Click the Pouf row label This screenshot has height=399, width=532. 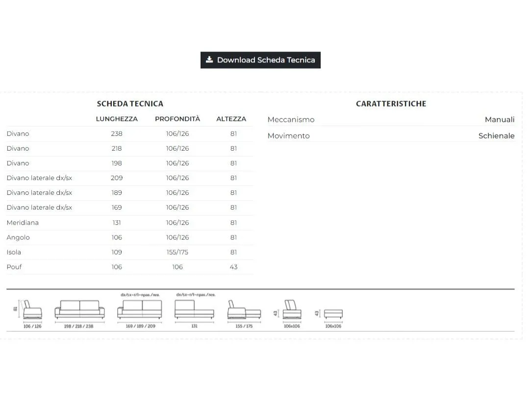(14, 267)
